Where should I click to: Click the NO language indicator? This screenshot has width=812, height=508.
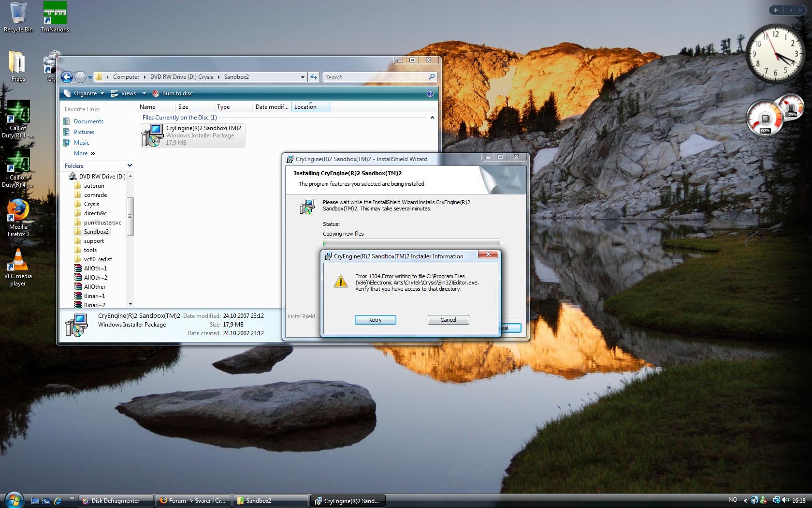(732, 500)
